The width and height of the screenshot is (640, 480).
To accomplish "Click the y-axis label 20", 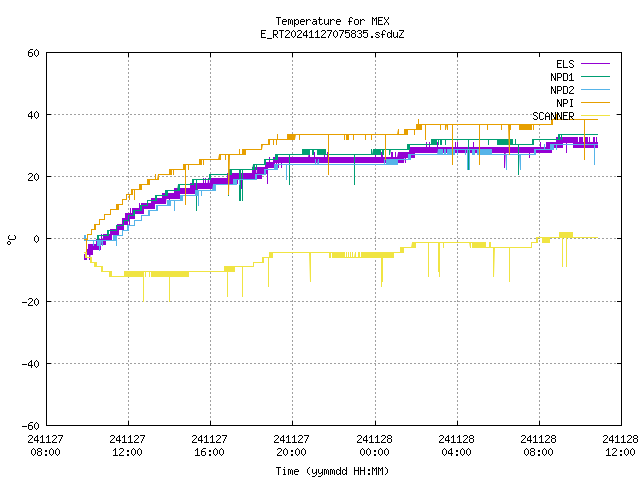I will coord(33,177).
